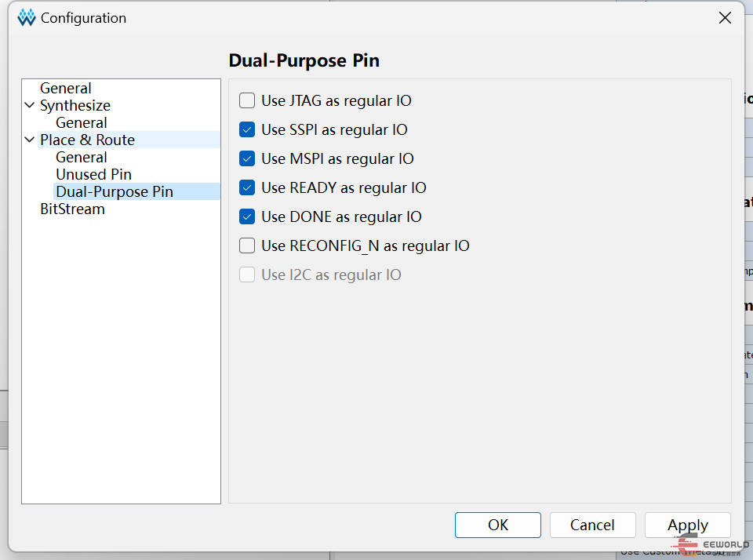
Task: Open the BitStream settings page
Action: [x=72, y=209]
